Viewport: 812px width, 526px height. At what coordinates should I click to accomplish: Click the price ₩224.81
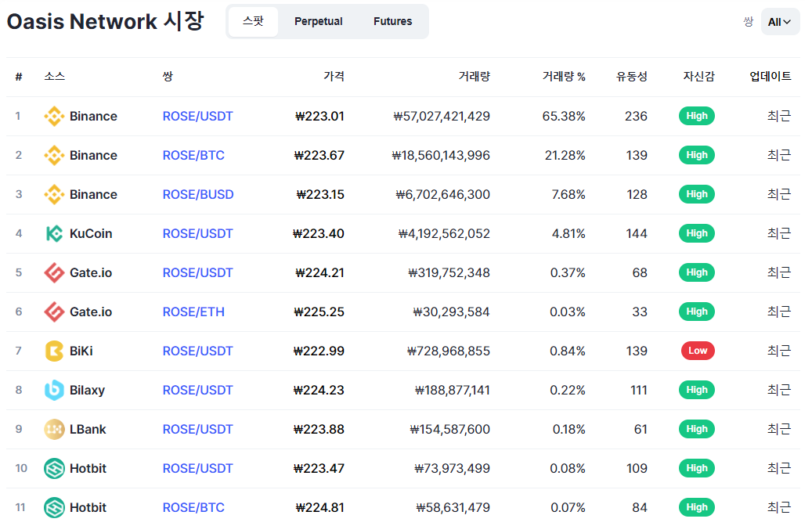pos(320,507)
